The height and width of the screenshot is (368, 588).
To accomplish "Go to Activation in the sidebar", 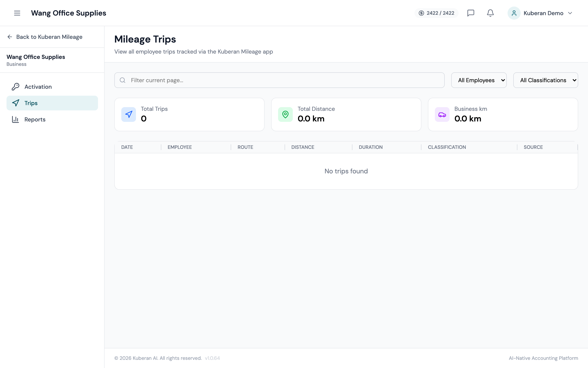I will (x=52, y=87).
